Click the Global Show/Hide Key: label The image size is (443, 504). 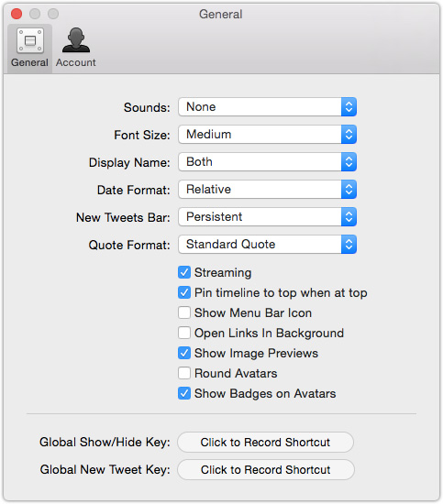click(105, 443)
